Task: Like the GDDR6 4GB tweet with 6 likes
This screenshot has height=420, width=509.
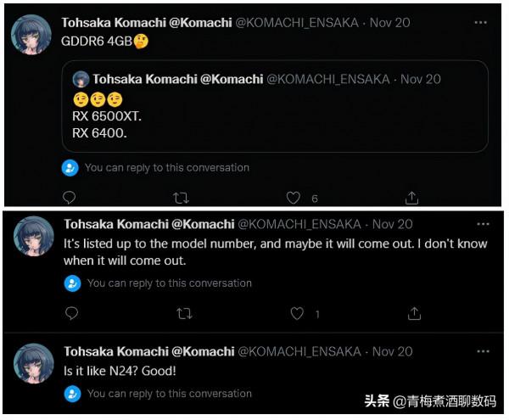Action: (x=293, y=198)
